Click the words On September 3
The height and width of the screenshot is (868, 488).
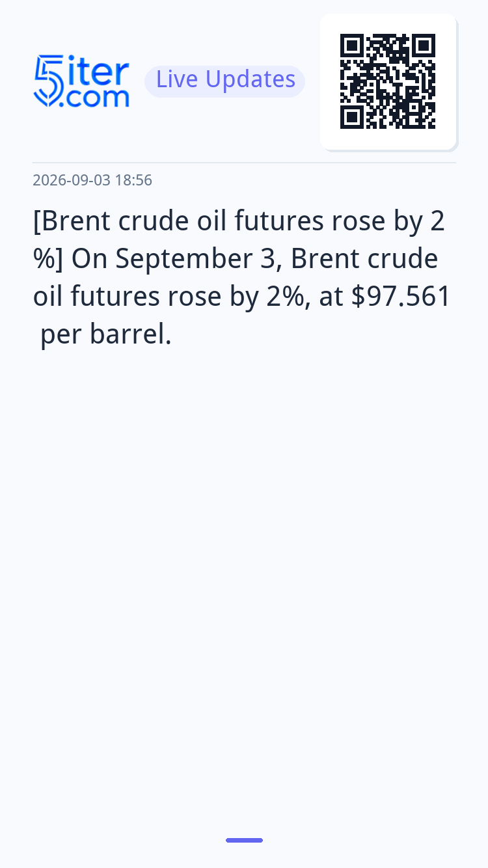[x=177, y=259]
